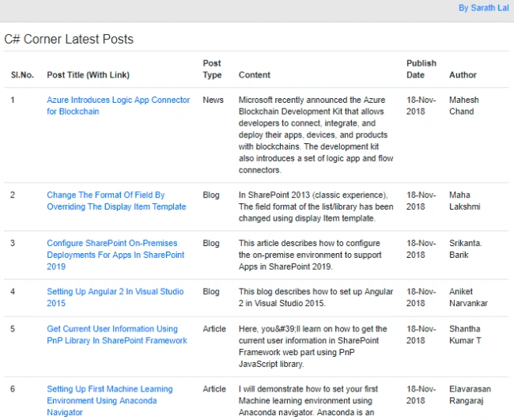Click the Azure Blockchain content description
Screen dimensions: 514x420
tap(316, 134)
